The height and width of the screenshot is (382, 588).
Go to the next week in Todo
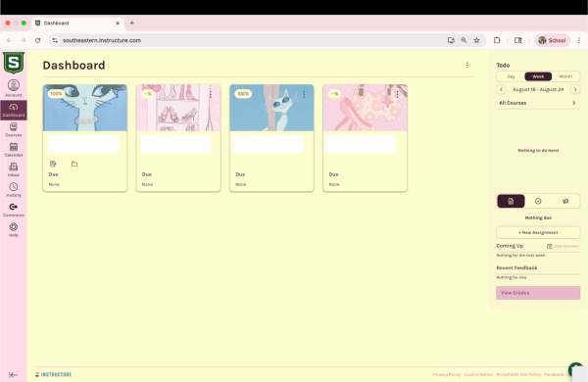click(575, 89)
